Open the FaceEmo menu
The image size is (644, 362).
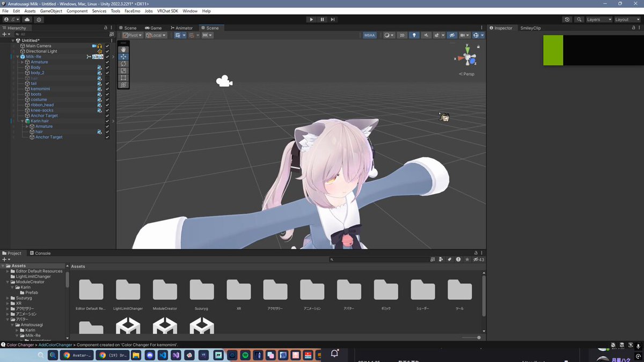(x=132, y=11)
